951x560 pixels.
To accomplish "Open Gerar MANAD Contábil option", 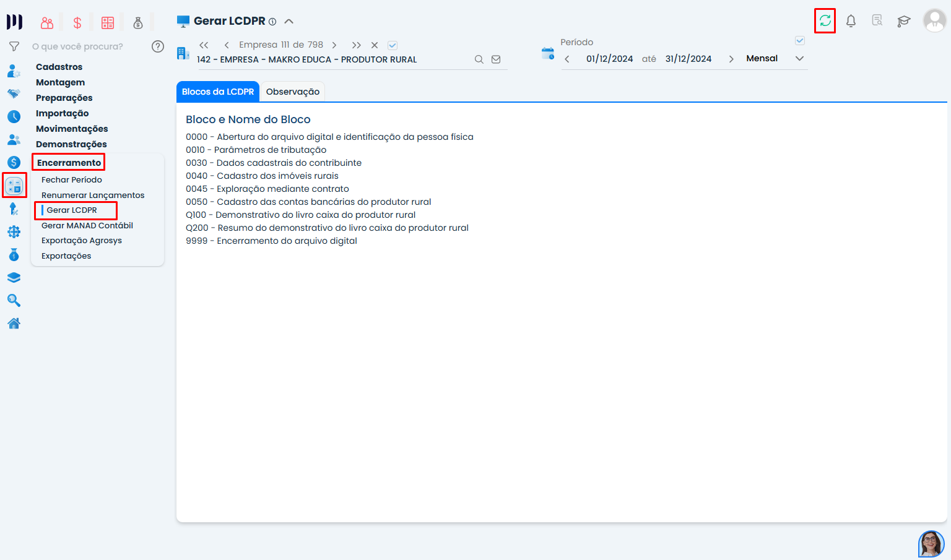I will pyautogui.click(x=87, y=225).
